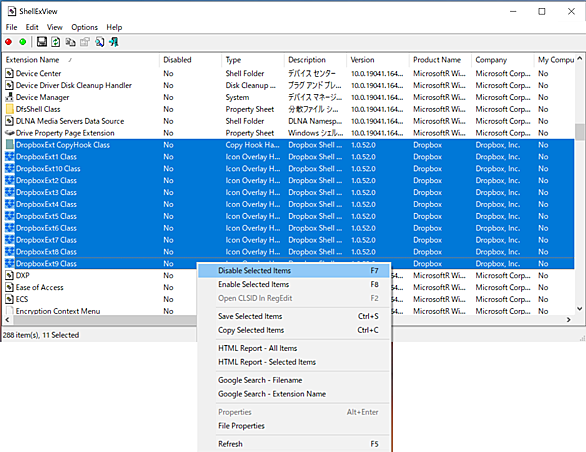This screenshot has width=586, height=452.
Task: Click the vertical scrollbar thumb
Action: click(x=580, y=132)
